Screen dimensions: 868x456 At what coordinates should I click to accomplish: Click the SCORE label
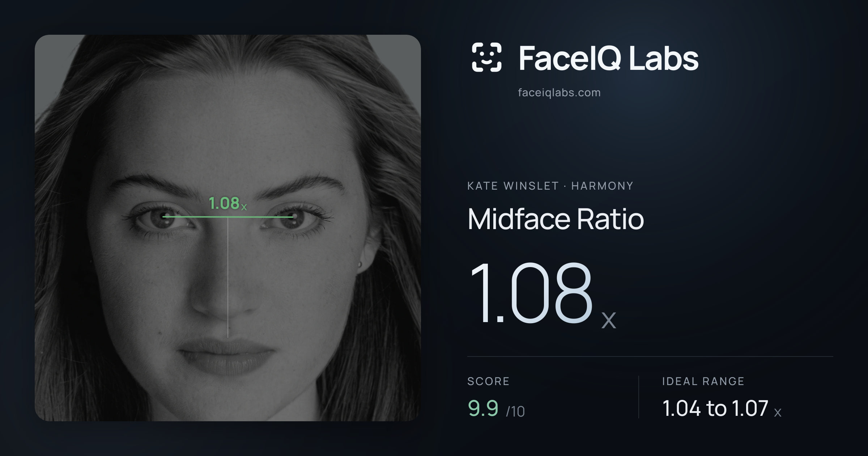pyautogui.click(x=488, y=381)
